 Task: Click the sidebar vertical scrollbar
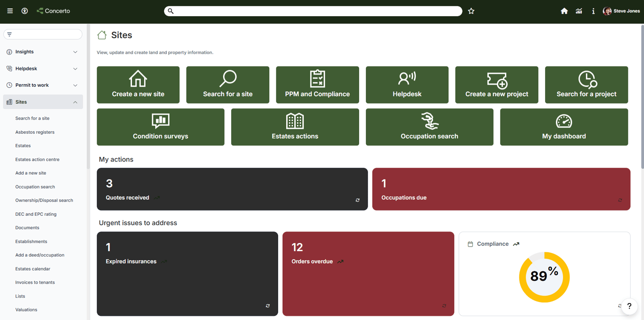88,97
